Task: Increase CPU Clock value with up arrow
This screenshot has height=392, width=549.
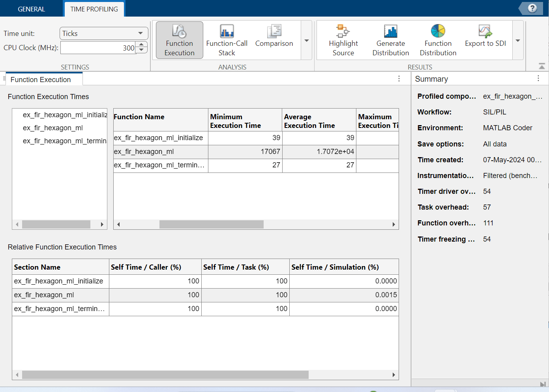Action: (141, 45)
